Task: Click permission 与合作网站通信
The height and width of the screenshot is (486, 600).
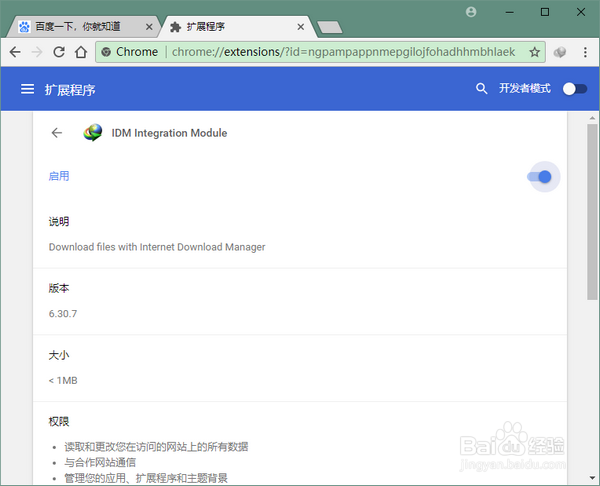Action: click(x=100, y=462)
